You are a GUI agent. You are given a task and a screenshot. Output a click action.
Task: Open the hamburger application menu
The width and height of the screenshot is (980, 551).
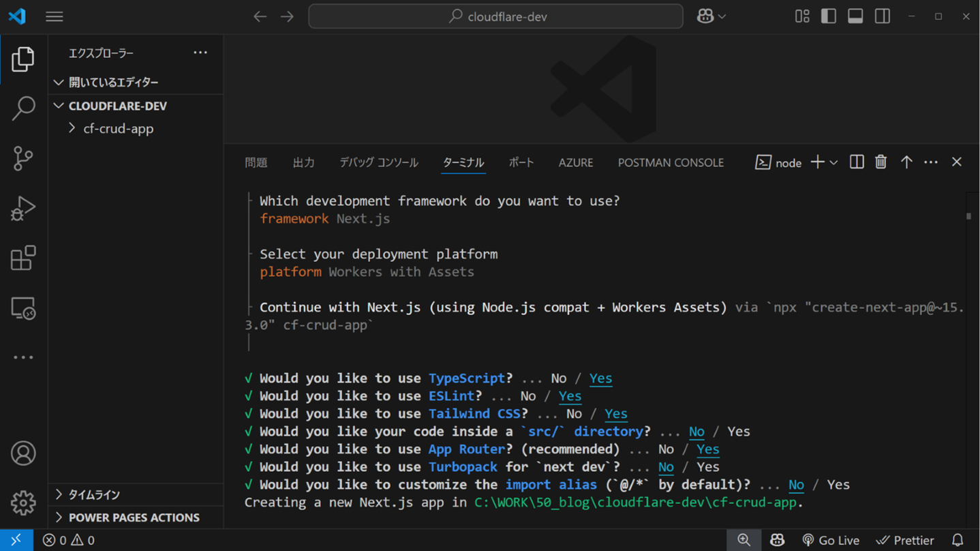point(55,16)
